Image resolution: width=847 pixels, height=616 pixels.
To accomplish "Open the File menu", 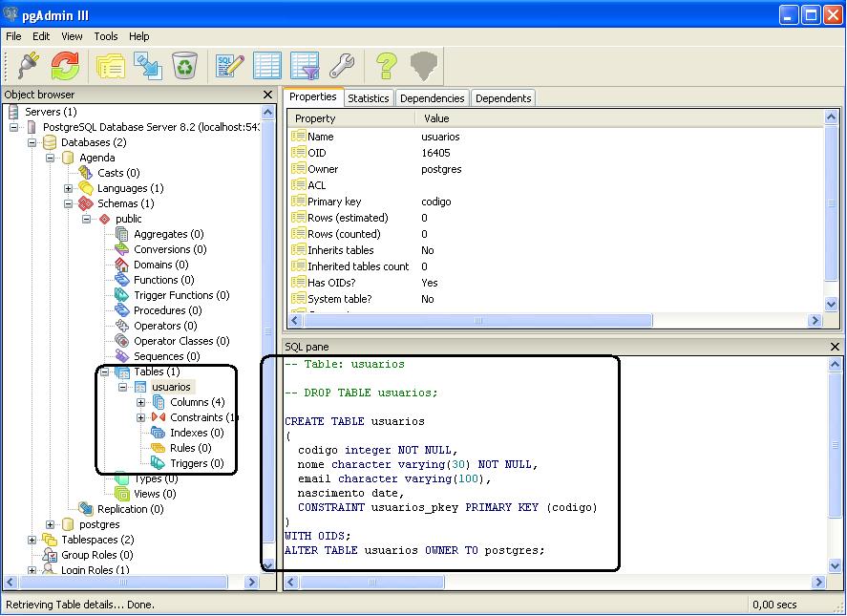I will pyautogui.click(x=13, y=36).
